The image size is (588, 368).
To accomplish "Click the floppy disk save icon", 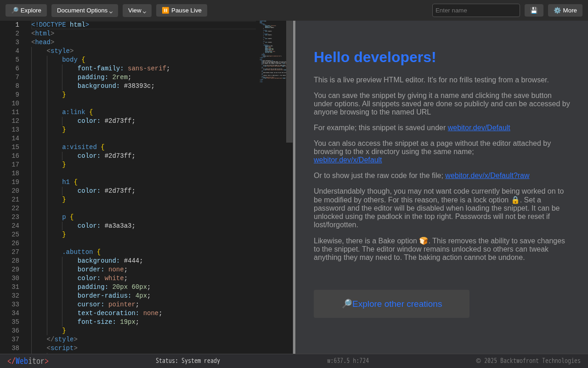I will point(534,11).
